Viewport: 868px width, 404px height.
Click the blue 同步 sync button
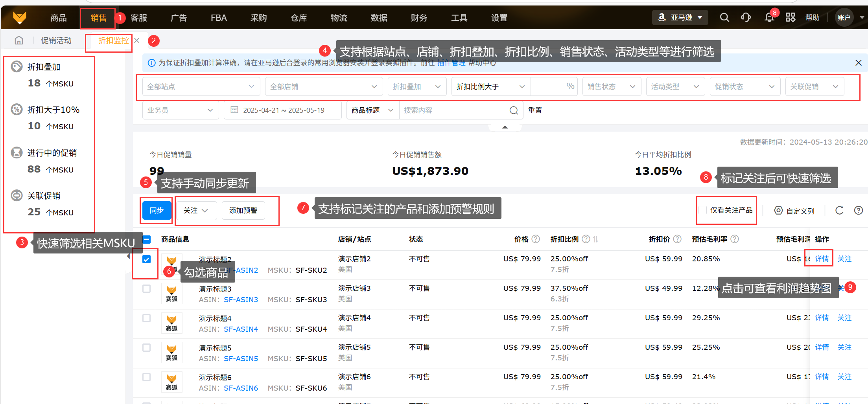click(157, 211)
